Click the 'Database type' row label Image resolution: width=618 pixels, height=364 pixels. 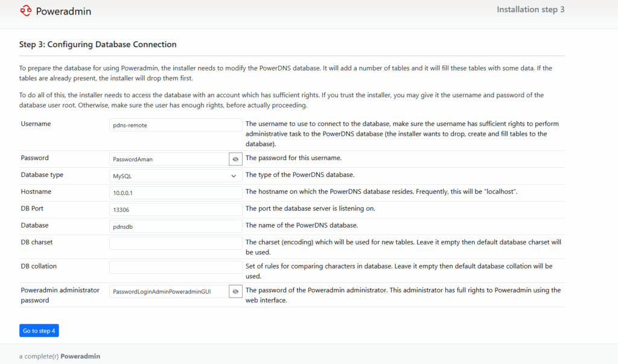click(x=42, y=174)
